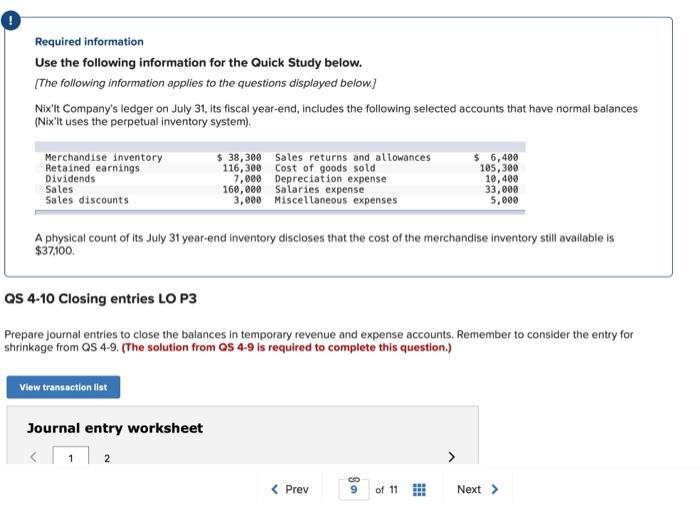The height and width of the screenshot is (509, 700).
Task: Click the Journal entry worksheet title
Action: 115,428
